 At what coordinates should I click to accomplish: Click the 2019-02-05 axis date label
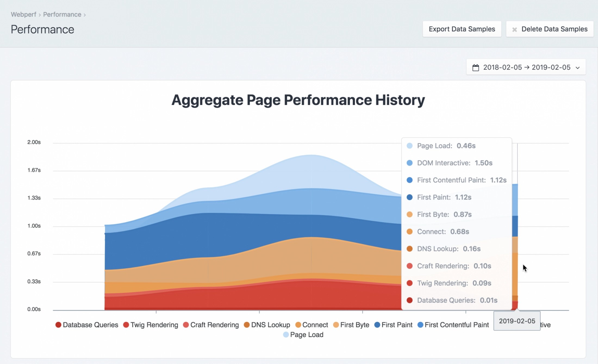point(517,321)
